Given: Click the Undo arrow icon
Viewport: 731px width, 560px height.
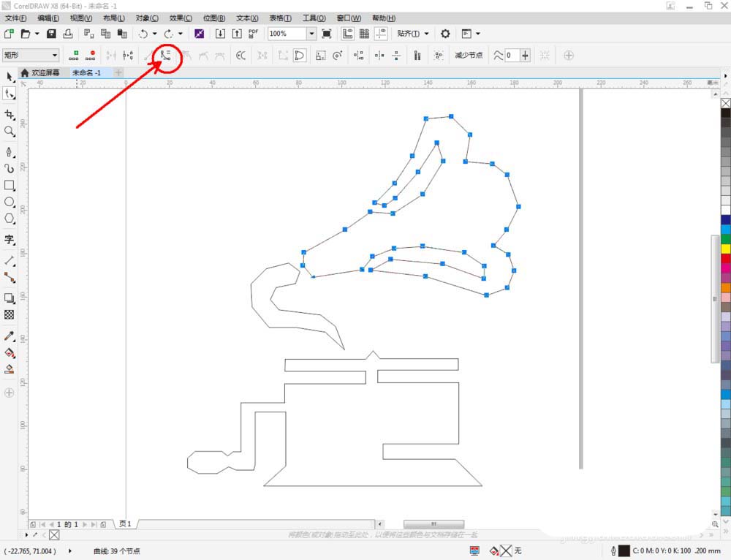Looking at the screenshot, I should pos(143,34).
